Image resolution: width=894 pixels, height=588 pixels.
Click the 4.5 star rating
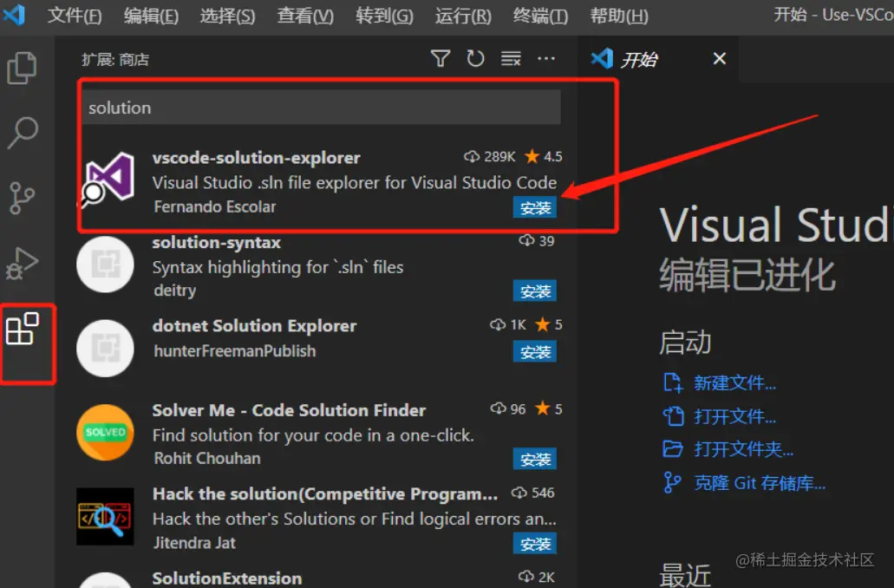click(544, 156)
